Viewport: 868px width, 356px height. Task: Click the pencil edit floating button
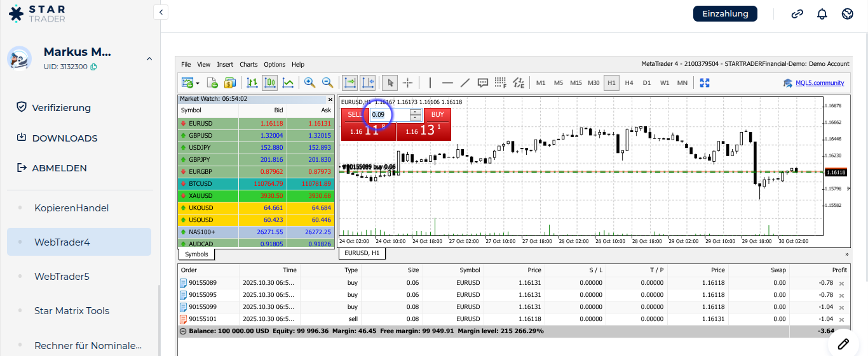[843, 343]
